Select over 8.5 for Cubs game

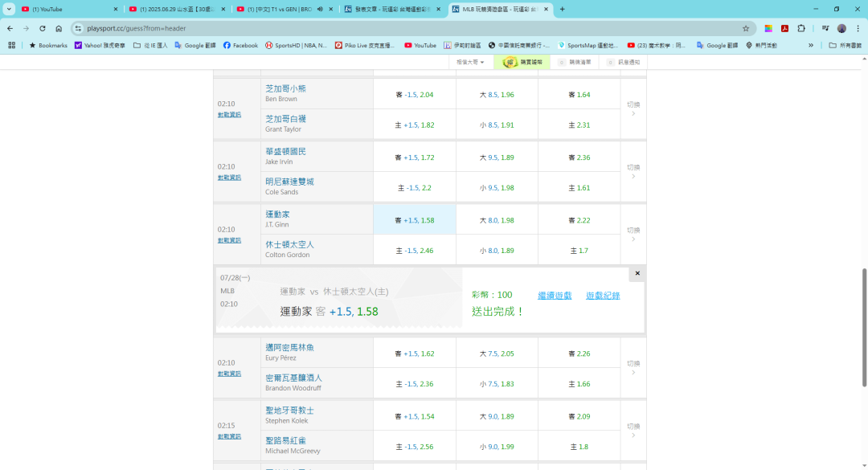click(x=497, y=95)
